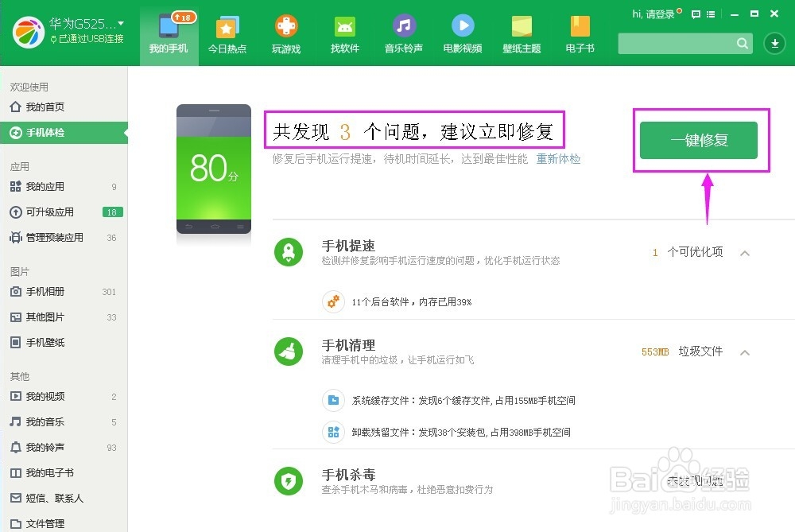Open the download manager icon at top right
The width and height of the screenshot is (795, 532).
pyautogui.click(x=774, y=43)
